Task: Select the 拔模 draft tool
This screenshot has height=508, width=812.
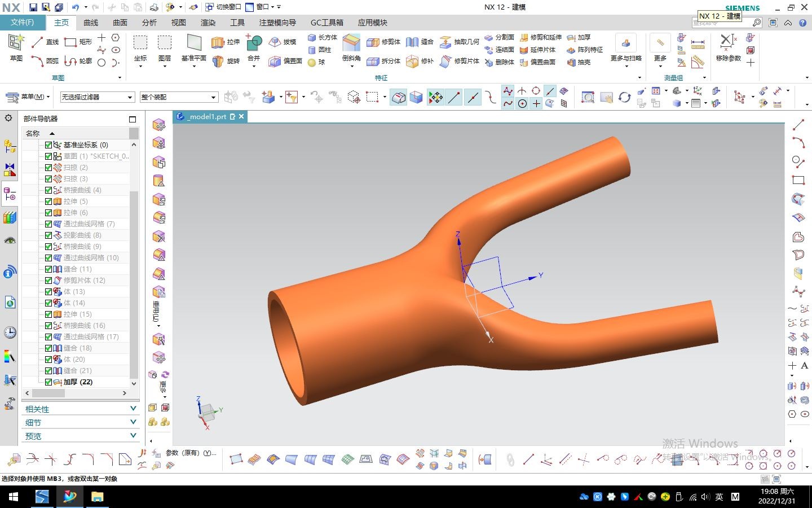Action: pos(283,42)
